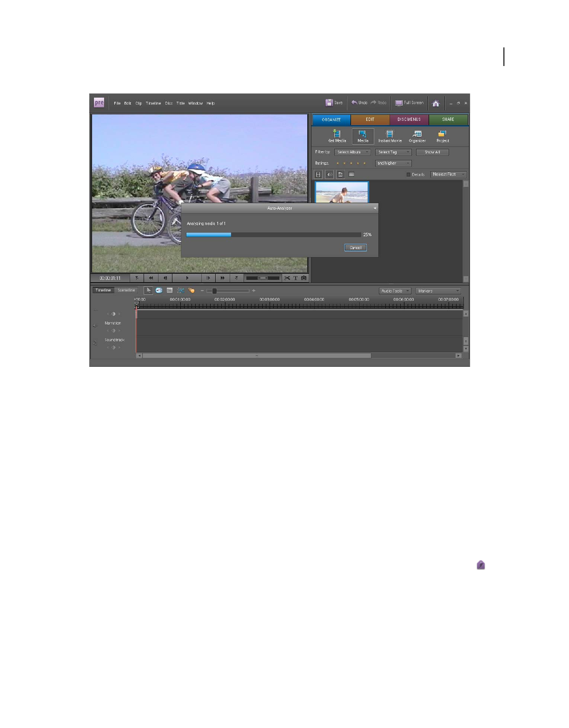
Task: Set the In point in monitor
Action: pos(137,278)
